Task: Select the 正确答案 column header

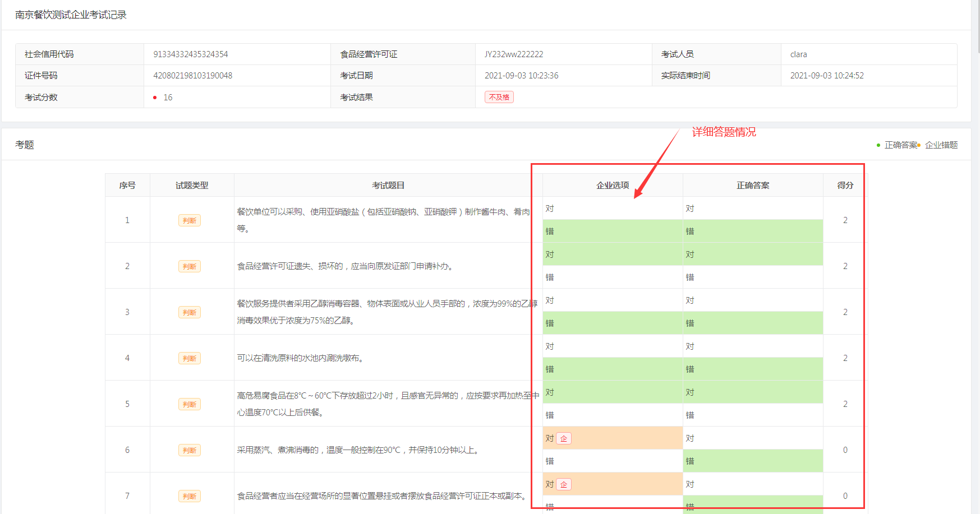Action: (753, 185)
